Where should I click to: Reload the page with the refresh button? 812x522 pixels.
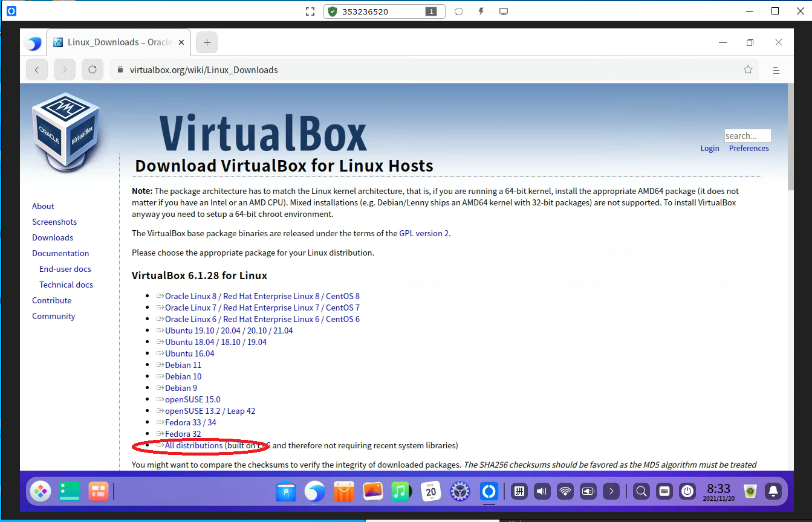(93, 70)
